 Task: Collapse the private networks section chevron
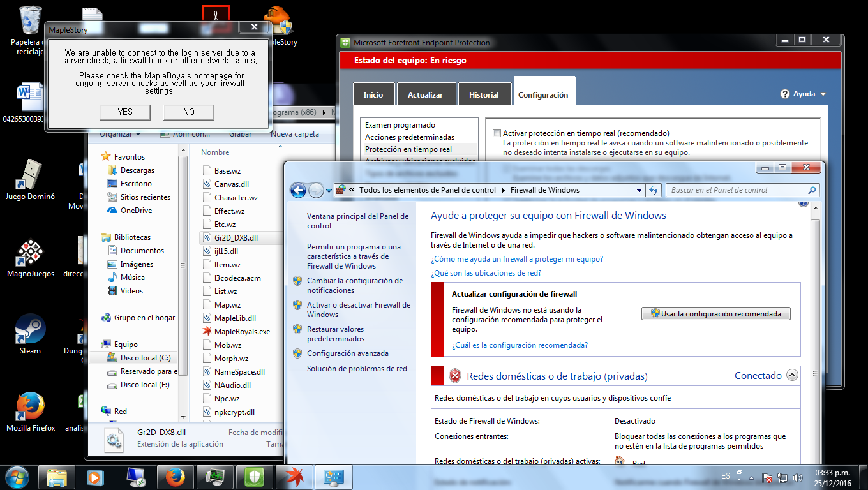pos(792,375)
